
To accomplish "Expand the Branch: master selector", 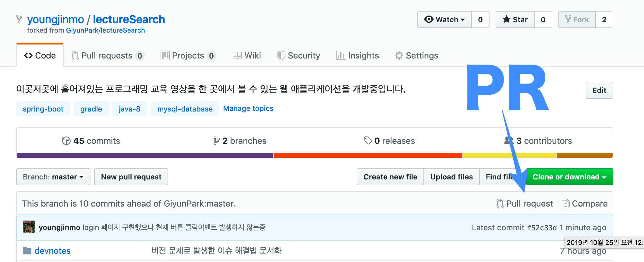I will (53, 177).
